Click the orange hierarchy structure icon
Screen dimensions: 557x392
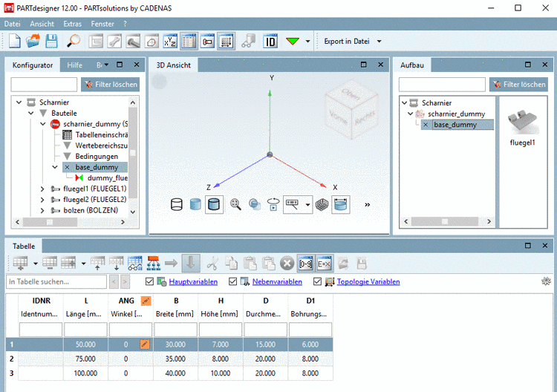(x=154, y=264)
